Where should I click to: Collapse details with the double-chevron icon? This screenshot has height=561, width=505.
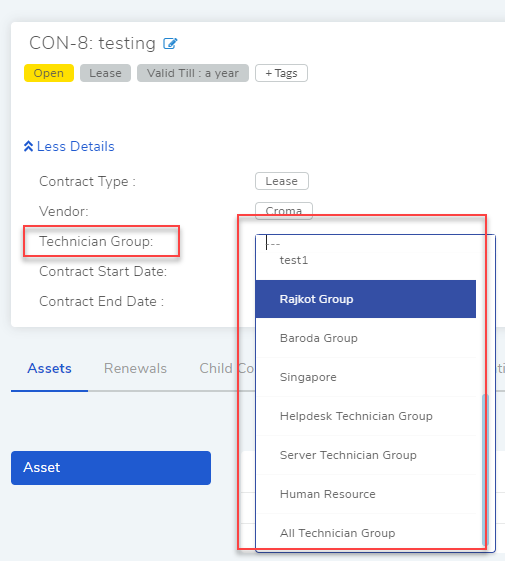tap(28, 146)
